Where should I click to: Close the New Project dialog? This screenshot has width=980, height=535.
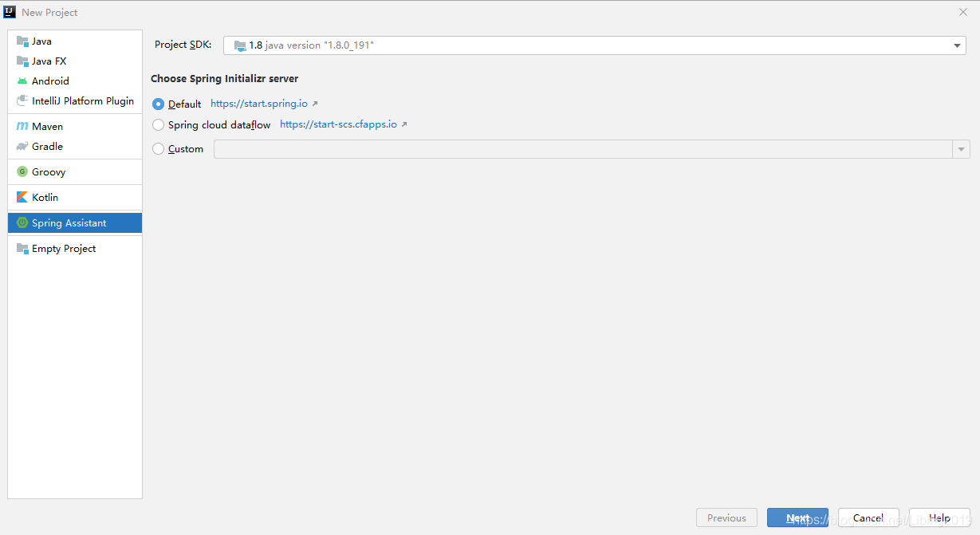(x=963, y=12)
